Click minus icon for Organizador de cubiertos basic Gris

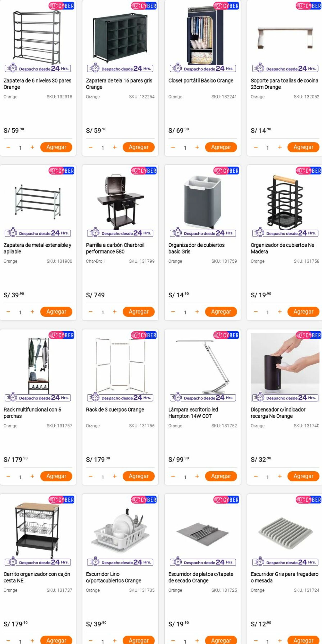173,312
